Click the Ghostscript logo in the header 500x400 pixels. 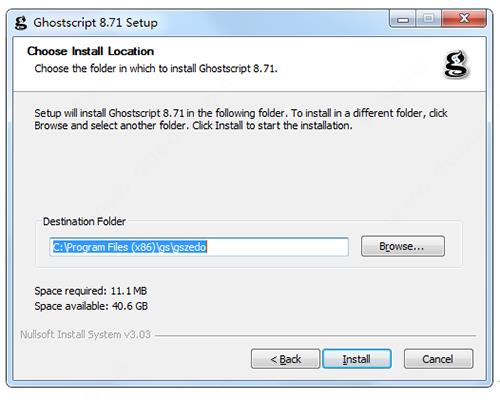click(x=456, y=64)
